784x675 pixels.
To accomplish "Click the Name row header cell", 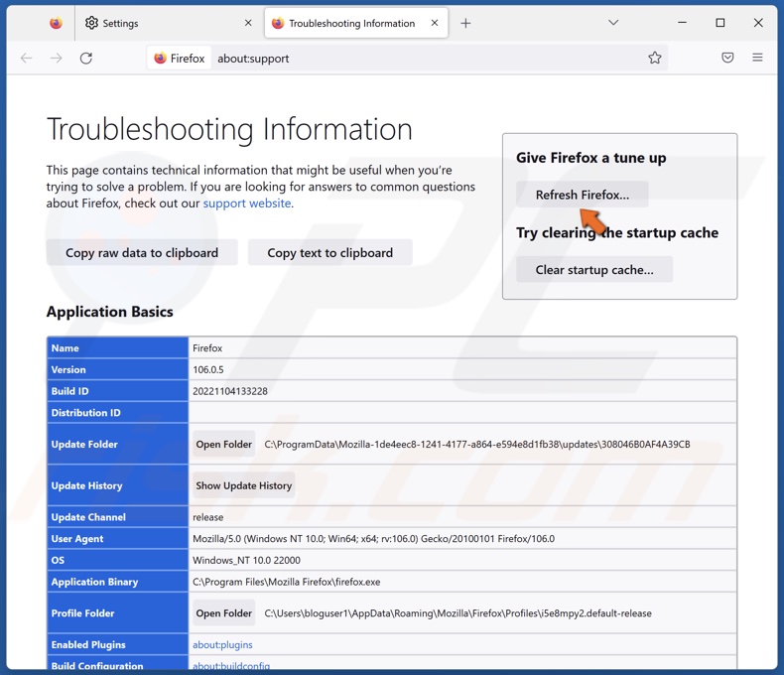I will [118, 348].
